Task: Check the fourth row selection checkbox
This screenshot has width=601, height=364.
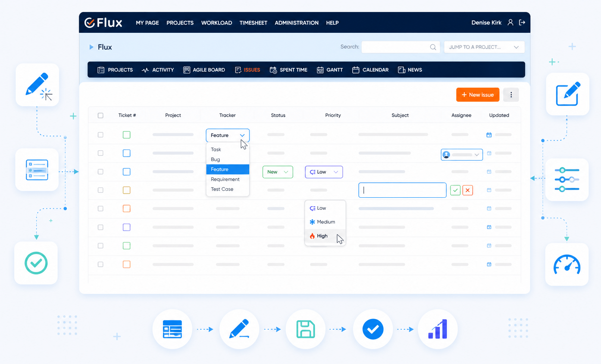Action: (100, 190)
